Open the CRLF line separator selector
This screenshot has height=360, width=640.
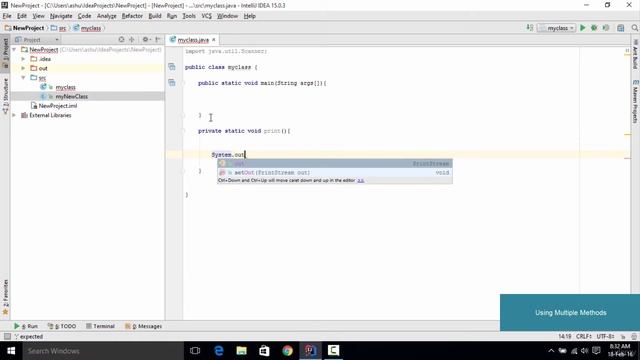[x=584, y=336]
